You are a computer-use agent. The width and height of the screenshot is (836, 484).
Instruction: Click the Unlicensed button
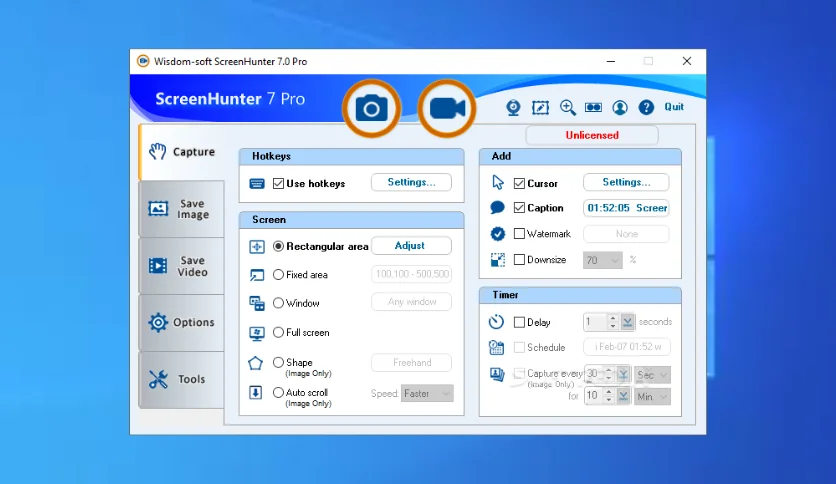(592, 135)
